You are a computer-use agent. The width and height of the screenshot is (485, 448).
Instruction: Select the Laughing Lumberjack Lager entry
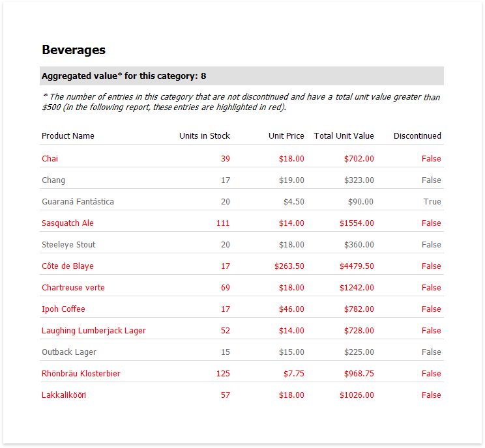tap(94, 331)
